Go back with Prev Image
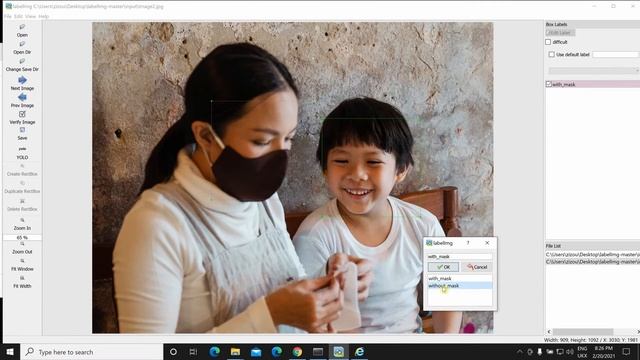This screenshot has width=640, height=360. pos(22,100)
